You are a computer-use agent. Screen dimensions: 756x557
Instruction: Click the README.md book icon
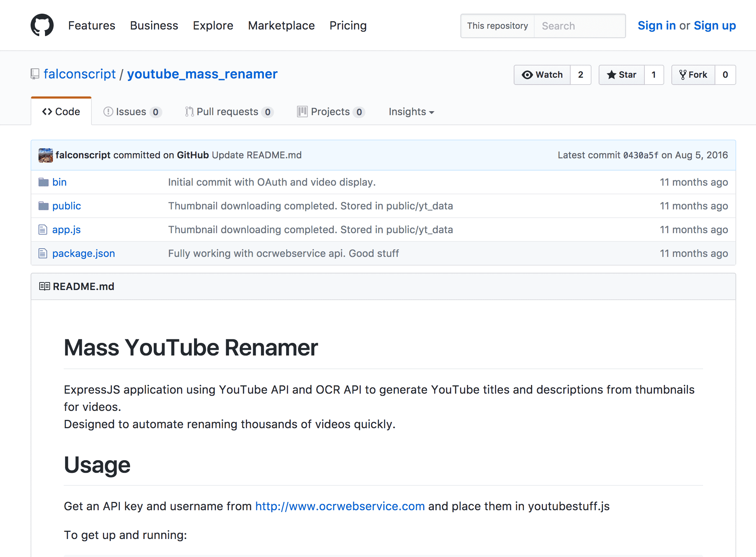point(45,286)
